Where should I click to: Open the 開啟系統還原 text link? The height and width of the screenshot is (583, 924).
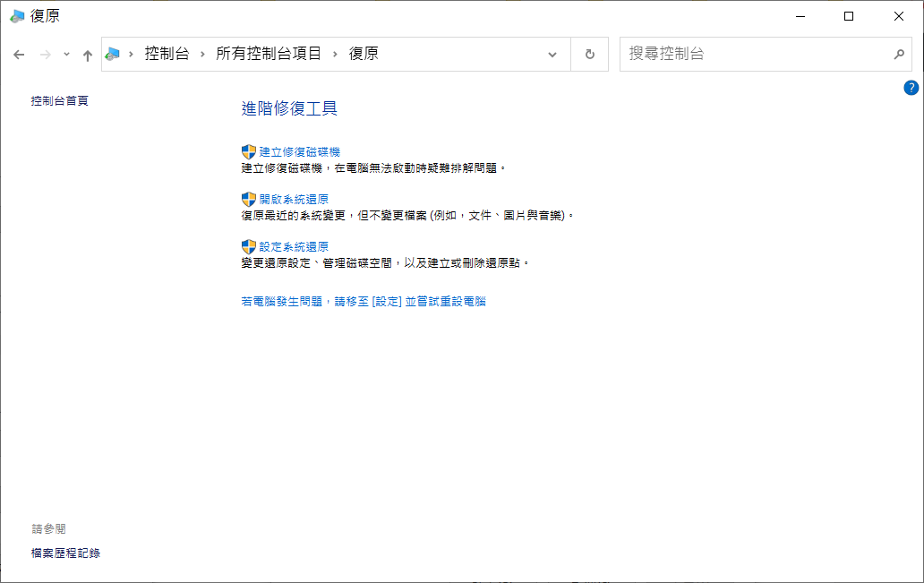[294, 199]
